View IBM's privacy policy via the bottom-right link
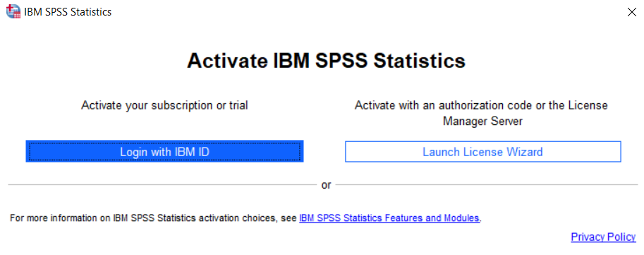Screen dimensions: 644x255 (x=603, y=237)
